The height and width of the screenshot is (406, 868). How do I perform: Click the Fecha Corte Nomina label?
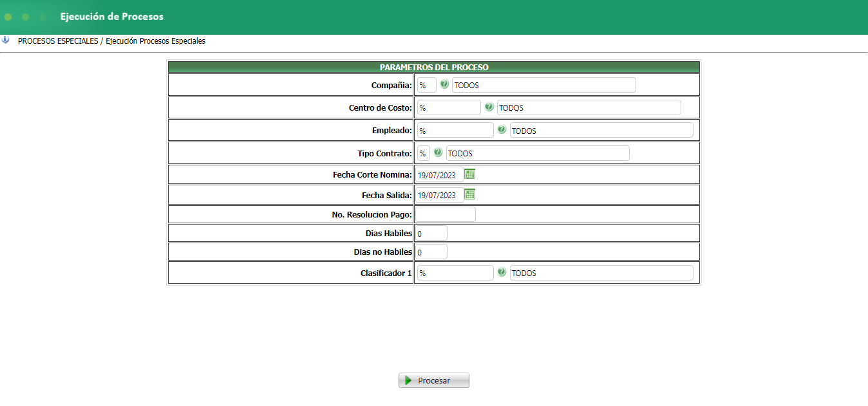(372, 174)
